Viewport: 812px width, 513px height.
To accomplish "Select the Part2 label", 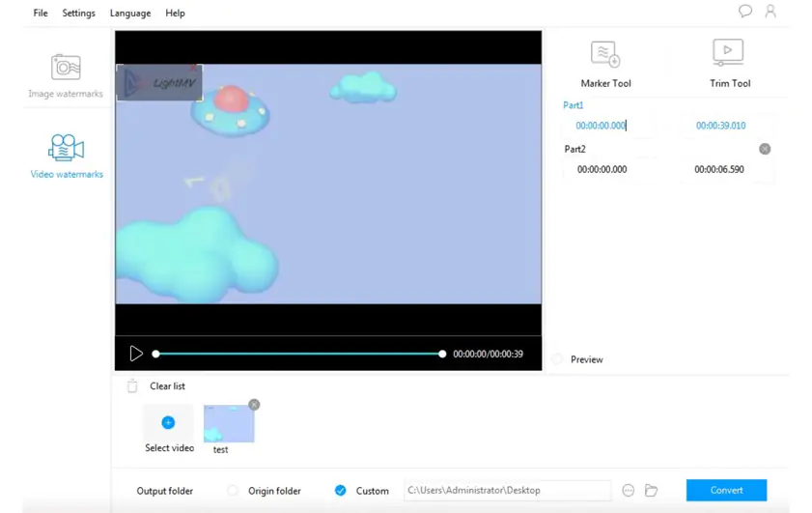I will click(574, 149).
